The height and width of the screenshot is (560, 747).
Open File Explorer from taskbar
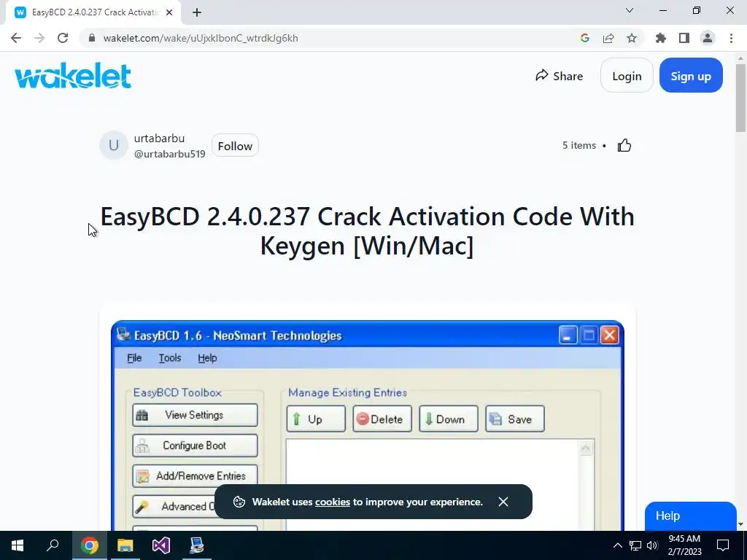(x=125, y=545)
